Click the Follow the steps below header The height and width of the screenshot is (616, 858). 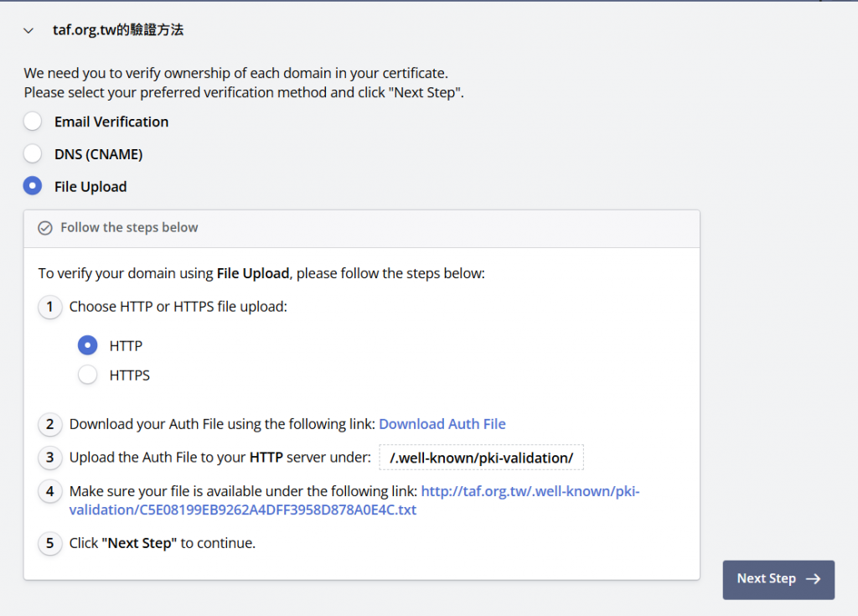click(129, 228)
